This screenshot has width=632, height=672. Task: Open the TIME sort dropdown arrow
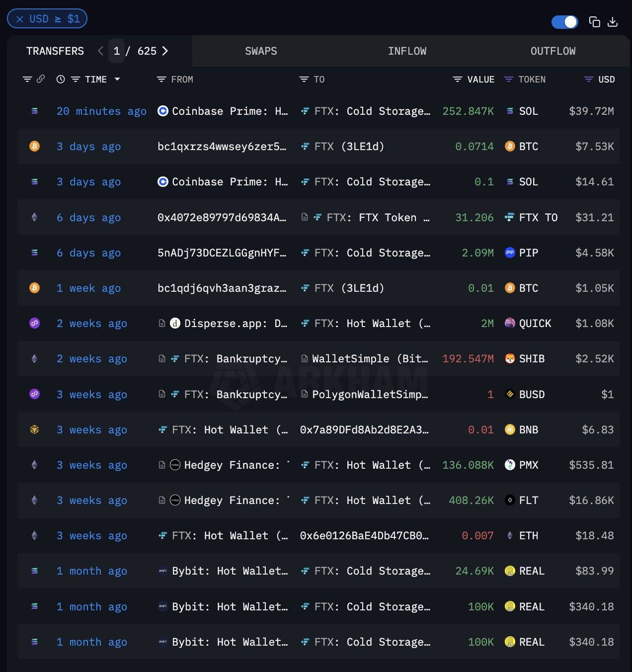pyautogui.click(x=117, y=79)
